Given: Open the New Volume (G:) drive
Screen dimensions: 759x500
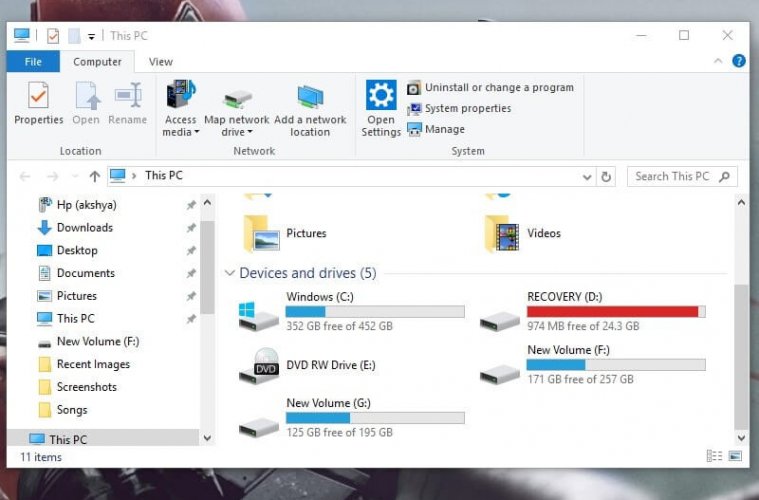Looking at the screenshot, I should pos(352,418).
